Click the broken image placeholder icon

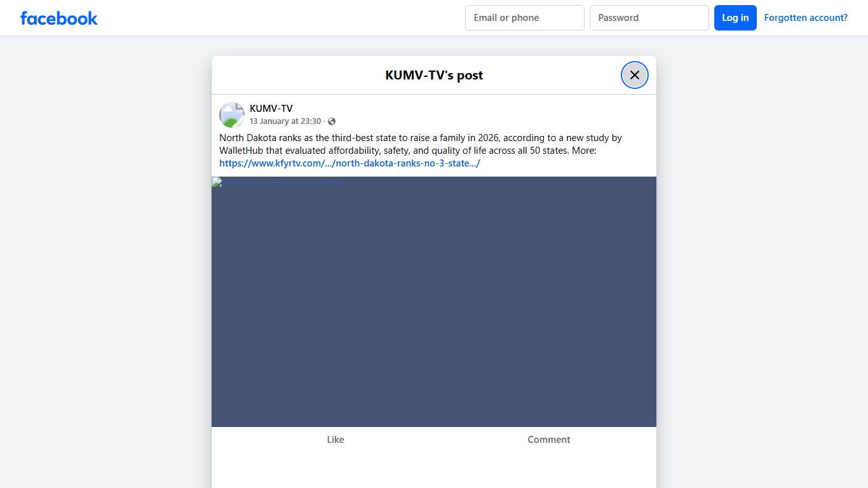(x=216, y=182)
